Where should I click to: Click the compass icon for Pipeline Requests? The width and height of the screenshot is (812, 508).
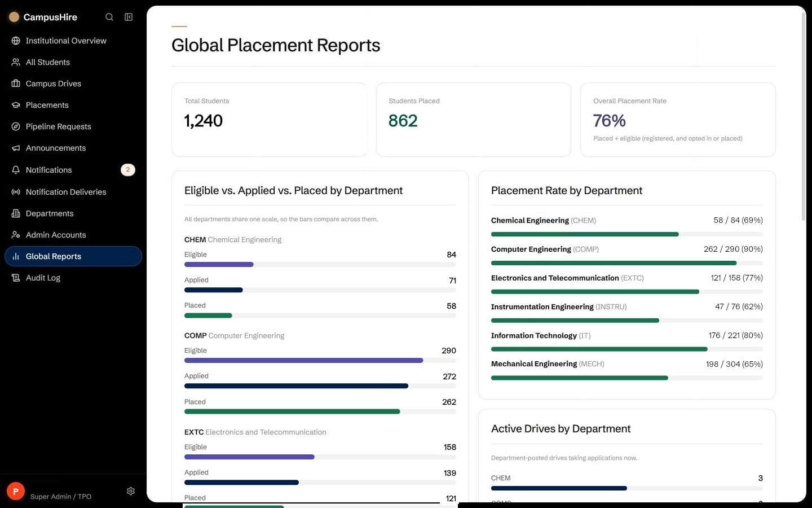[x=16, y=126]
